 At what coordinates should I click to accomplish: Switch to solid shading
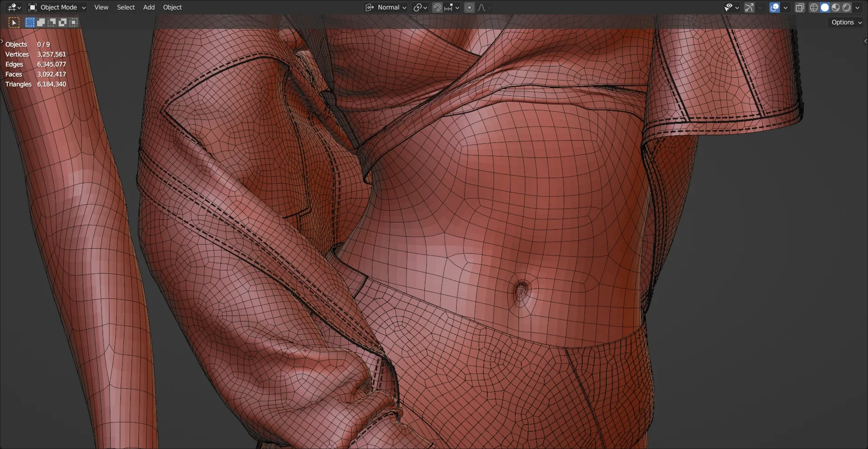tap(825, 7)
